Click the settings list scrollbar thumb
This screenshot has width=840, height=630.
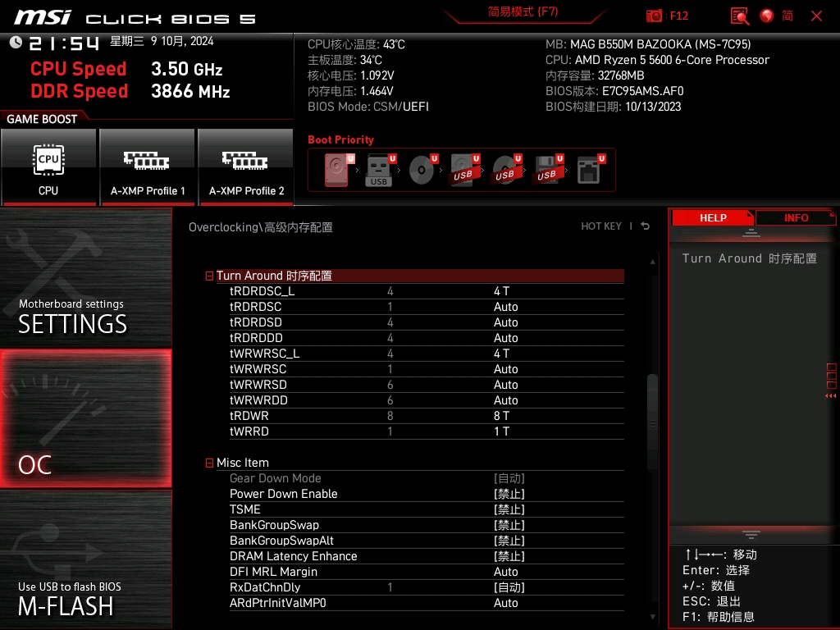pyautogui.click(x=652, y=422)
